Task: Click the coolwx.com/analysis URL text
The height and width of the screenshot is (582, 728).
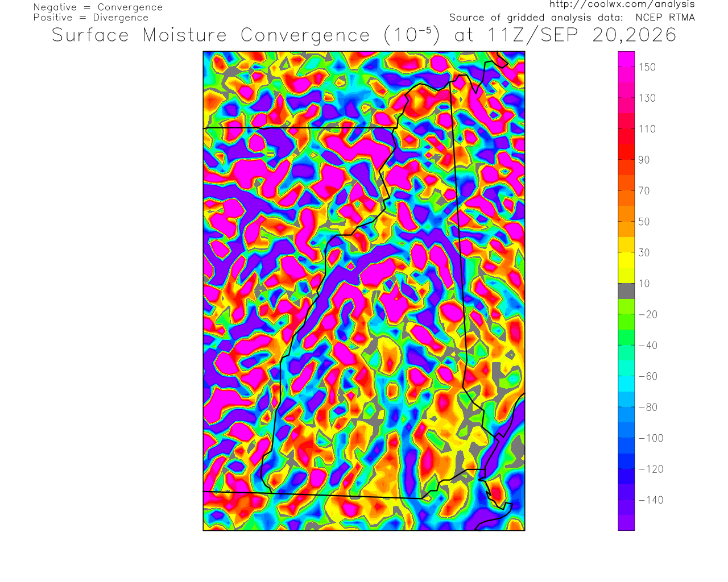Action: tap(622, 5)
